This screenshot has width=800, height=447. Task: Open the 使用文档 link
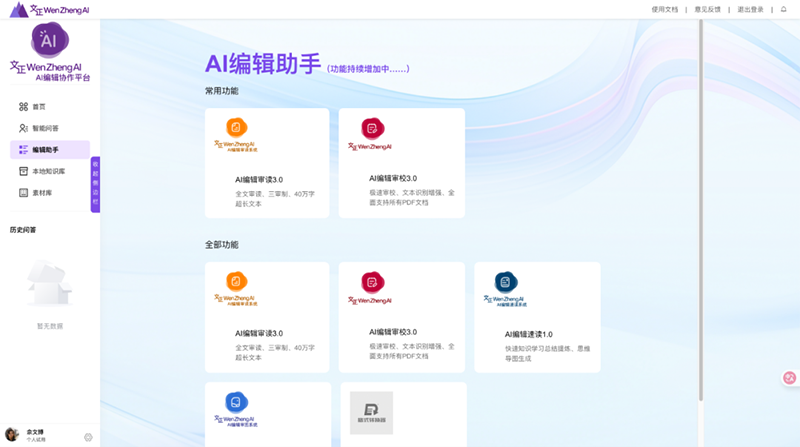(x=664, y=9)
